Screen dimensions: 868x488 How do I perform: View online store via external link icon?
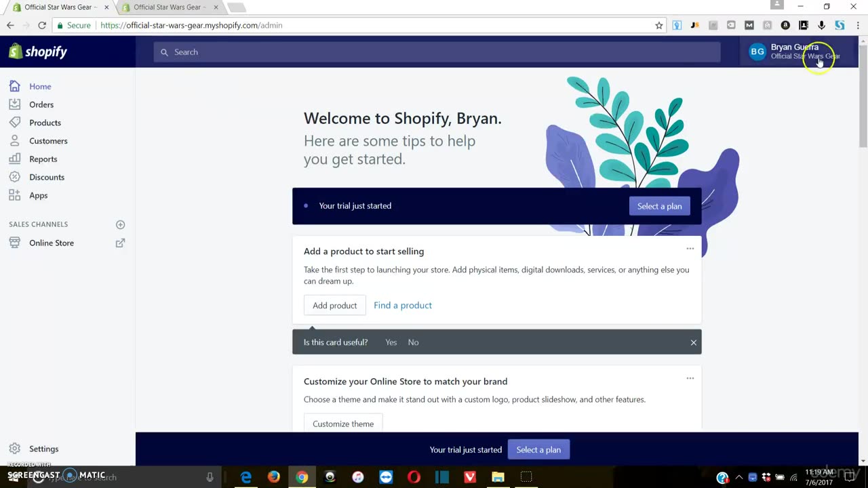[120, 243]
